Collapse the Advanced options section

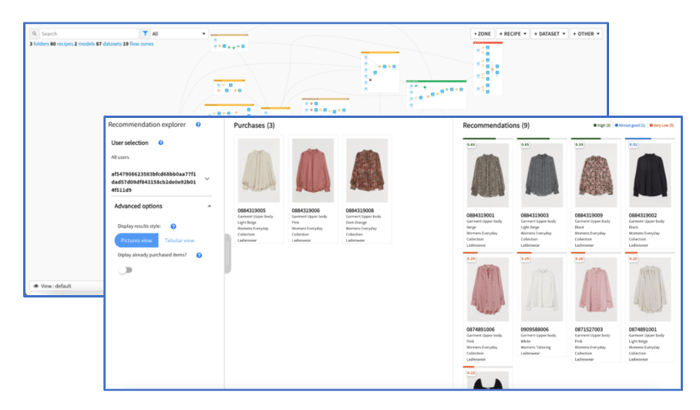[x=209, y=206]
